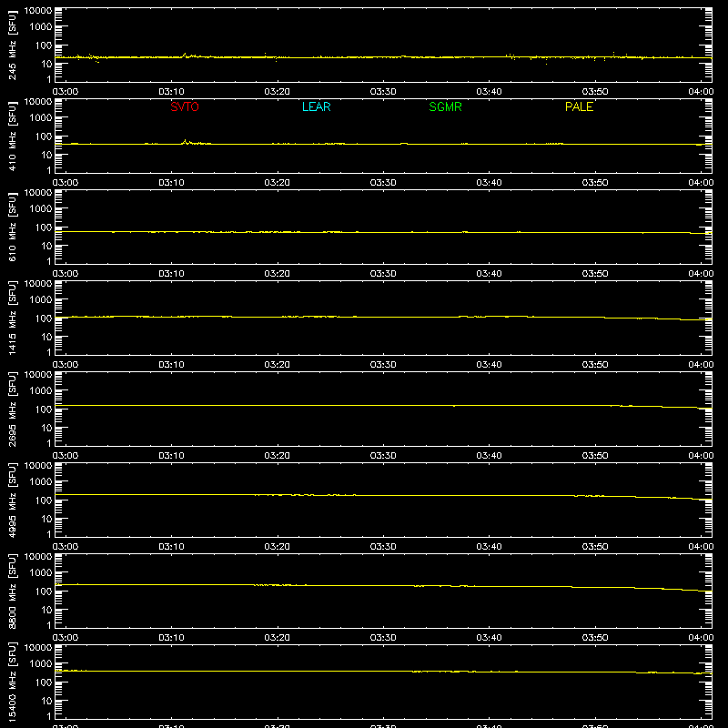This screenshot has height=728, width=728.
Task: Select the 245 MHz [SFU] axis label
Action: pos(12,45)
